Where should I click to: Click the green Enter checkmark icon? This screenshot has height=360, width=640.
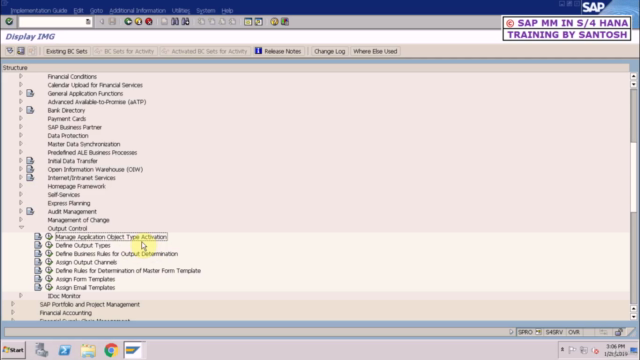pyautogui.click(x=9, y=22)
